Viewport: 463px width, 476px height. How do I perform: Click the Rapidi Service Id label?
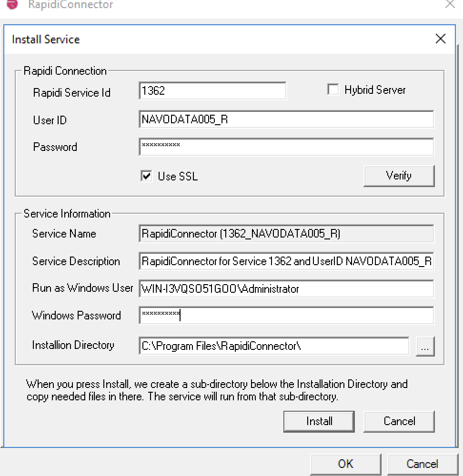72,93
